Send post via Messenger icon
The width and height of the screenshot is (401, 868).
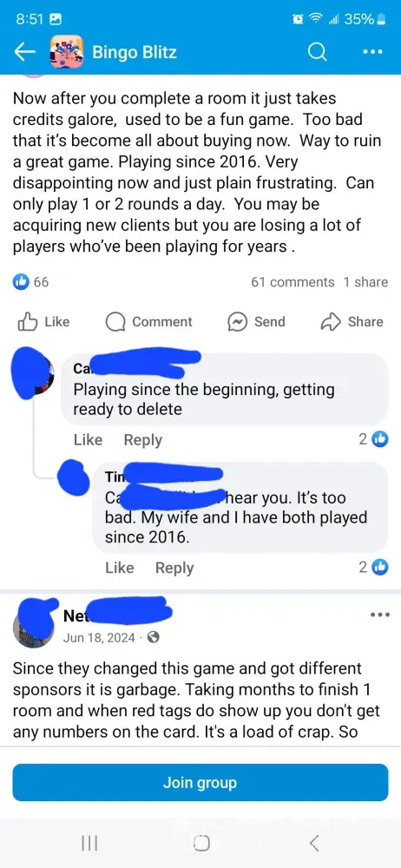[256, 322]
